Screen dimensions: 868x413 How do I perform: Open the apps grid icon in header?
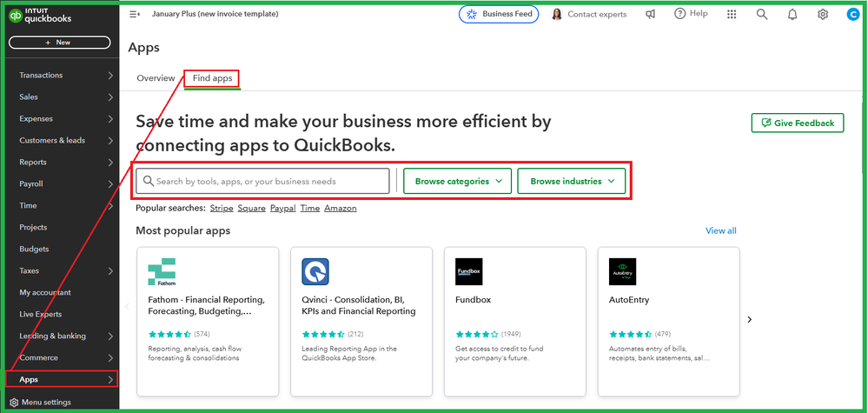[x=732, y=15]
